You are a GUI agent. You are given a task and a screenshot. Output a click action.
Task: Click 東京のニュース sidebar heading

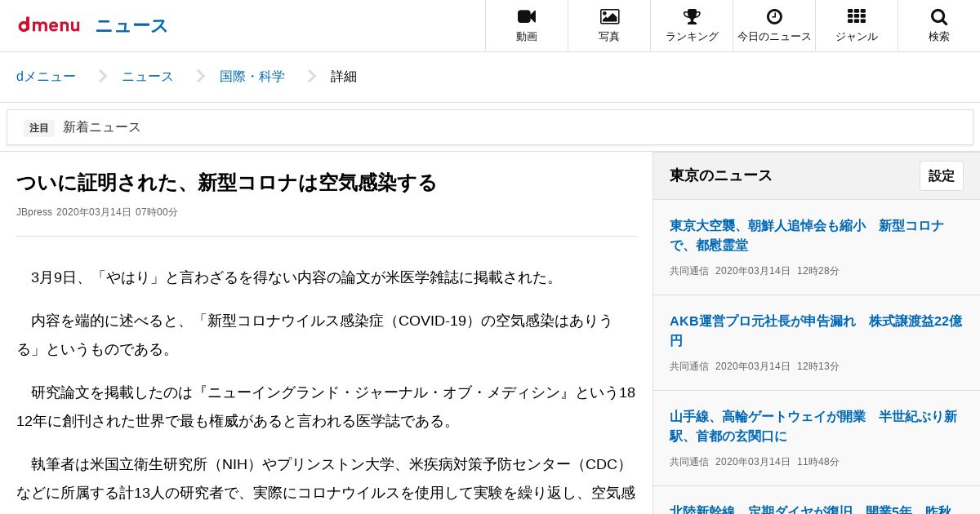[x=721, y=175]
